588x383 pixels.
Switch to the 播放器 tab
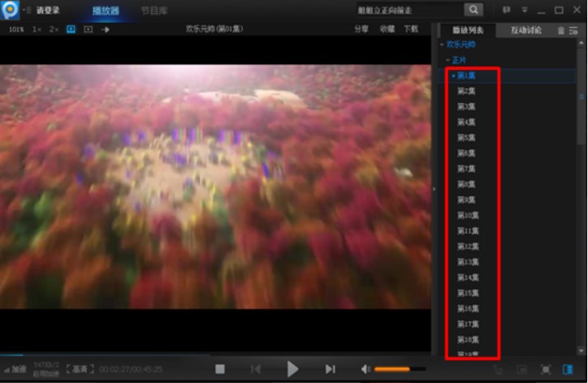105,11
